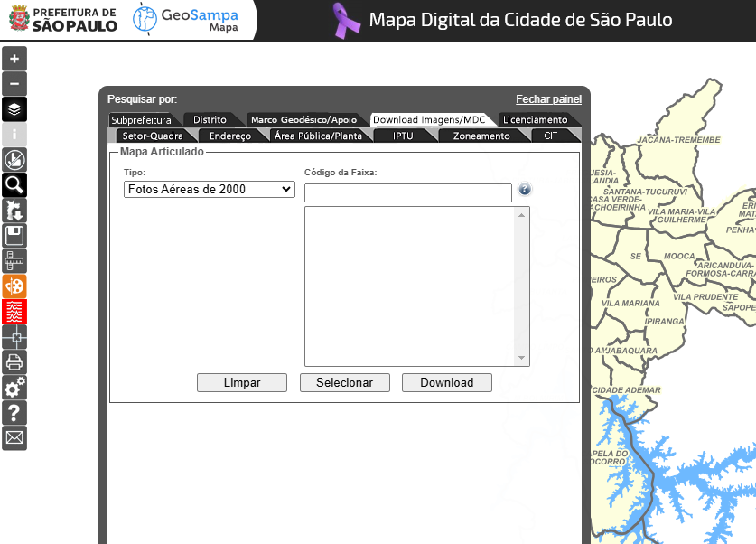Click the Código da Faixa input field

pyautogui.click(x=408, y=192)
